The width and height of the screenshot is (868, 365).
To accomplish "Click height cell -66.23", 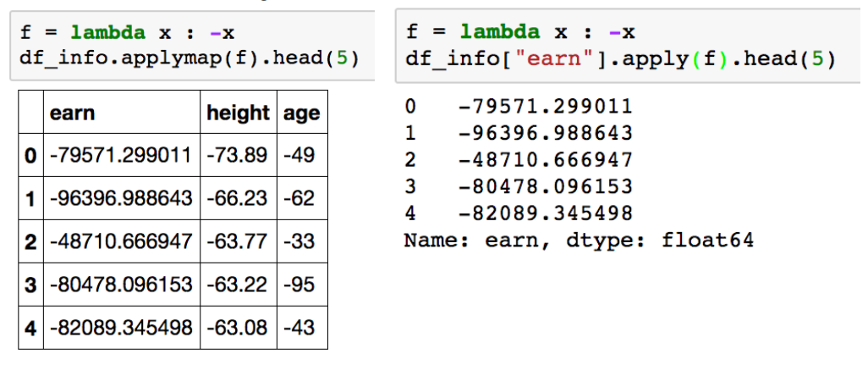I will 239,198.
